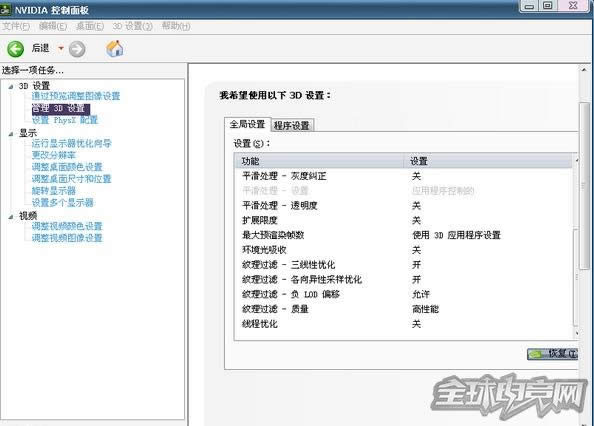The width and height of the screenshot is (594, 426).
Task: Open the 3D 设置(3) menu
Action: [x=133, y=26]
